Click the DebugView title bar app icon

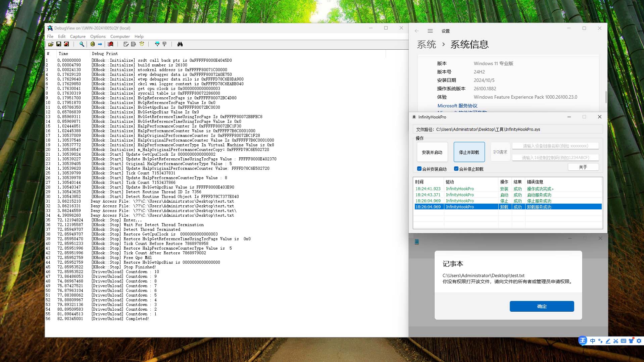click(x=50, y=28)
